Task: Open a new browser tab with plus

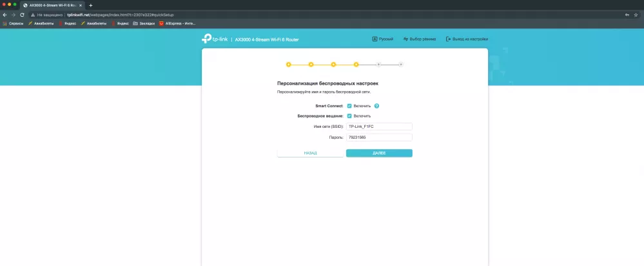Action: click(x=91, y=5)
